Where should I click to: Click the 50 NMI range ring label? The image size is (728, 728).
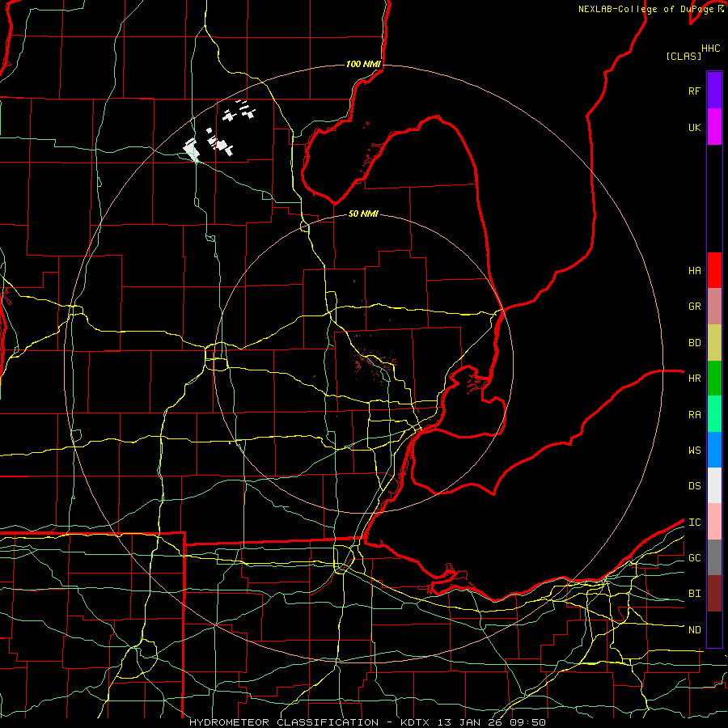363,214
